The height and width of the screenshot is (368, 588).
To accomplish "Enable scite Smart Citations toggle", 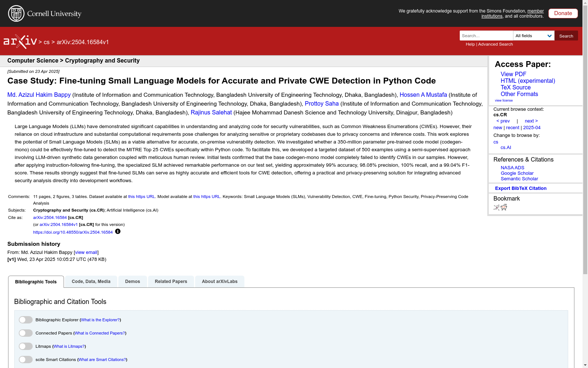I will (x=26, y=360).
